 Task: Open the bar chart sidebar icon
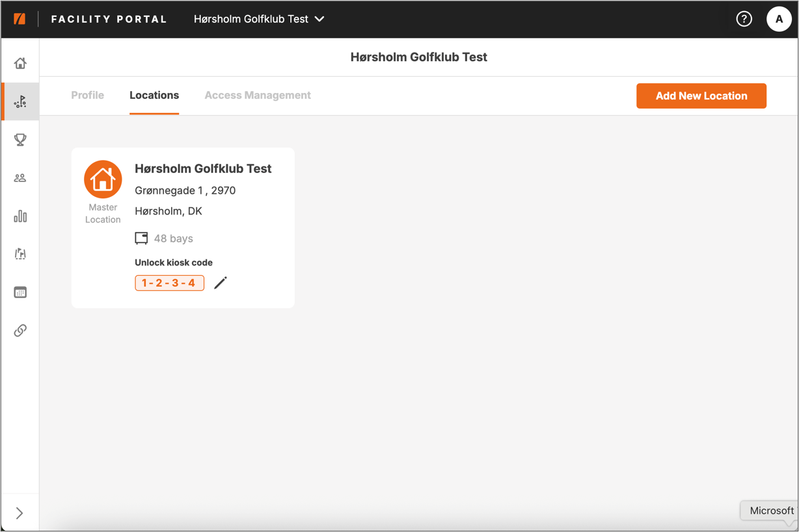coord(20,216)
